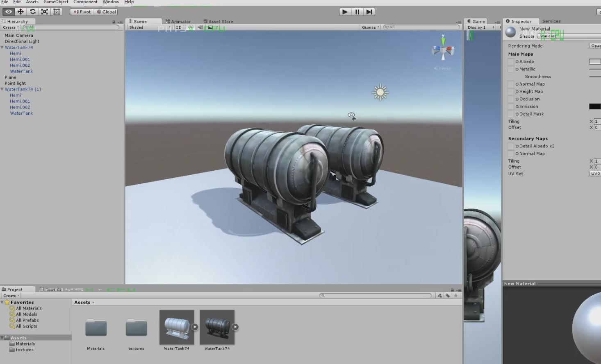The height and width of the screenshot is (364, 601).
Task: Collapse the WaterTank74 hierarchy node
Action: pos(2,47)
